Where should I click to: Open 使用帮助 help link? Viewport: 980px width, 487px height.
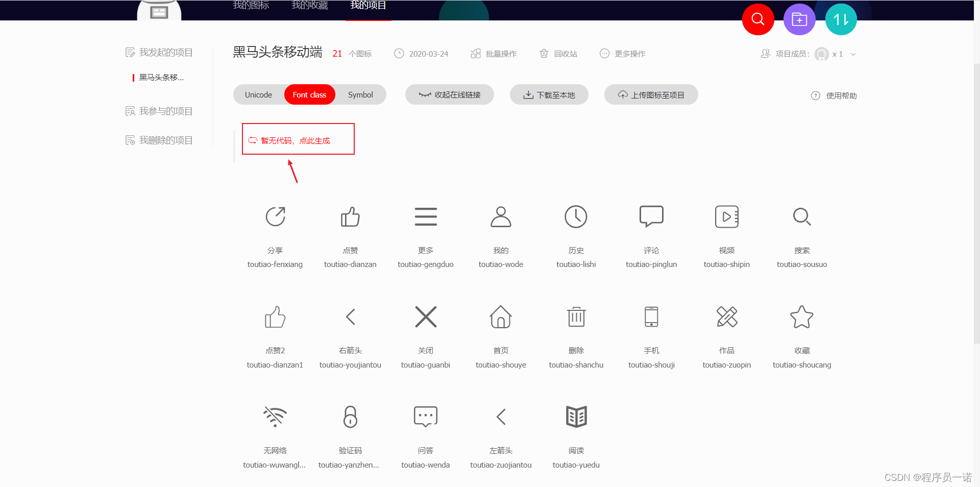(834, 95)
